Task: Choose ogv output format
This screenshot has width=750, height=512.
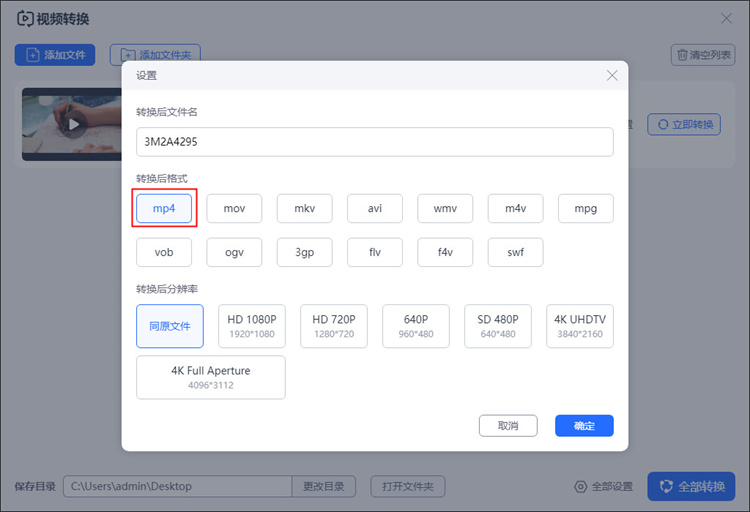Action: coord(234,252)
